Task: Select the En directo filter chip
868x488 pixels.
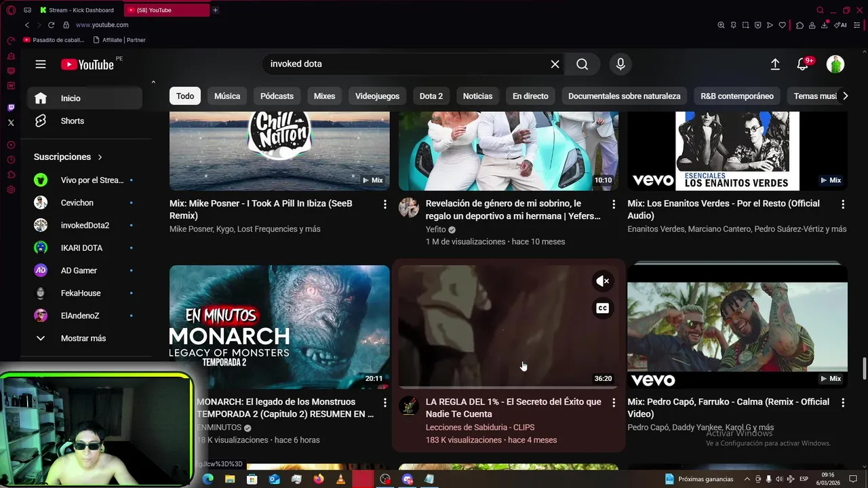Action: point(530,96)
